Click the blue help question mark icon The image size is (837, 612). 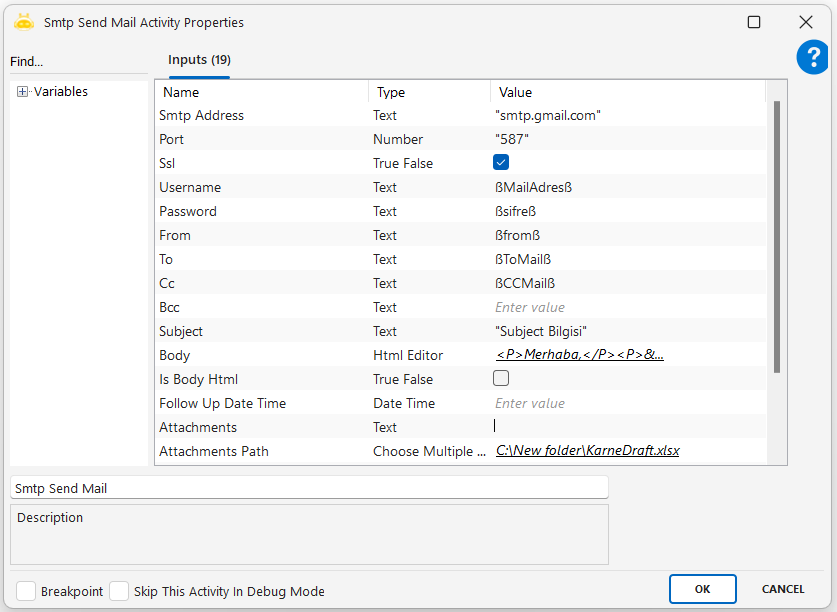point(812,58)
